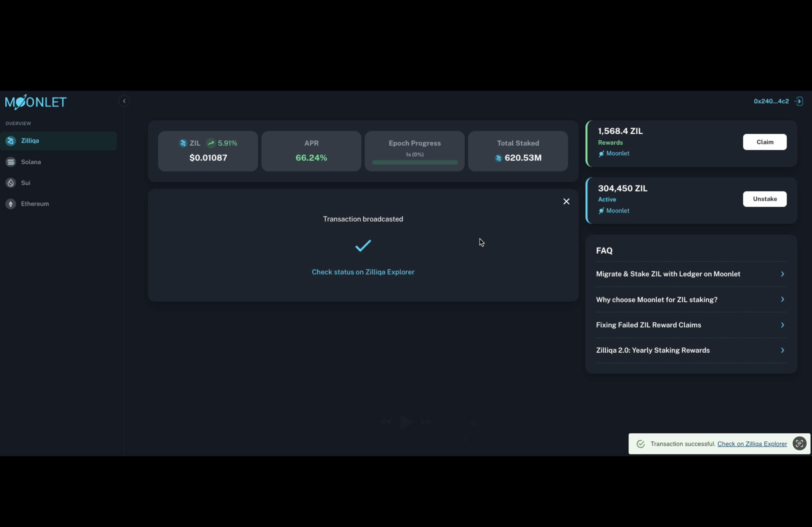Click the Sui network icon in sidebar
Viewport: 812px width, 527px height.
[10, 183]
